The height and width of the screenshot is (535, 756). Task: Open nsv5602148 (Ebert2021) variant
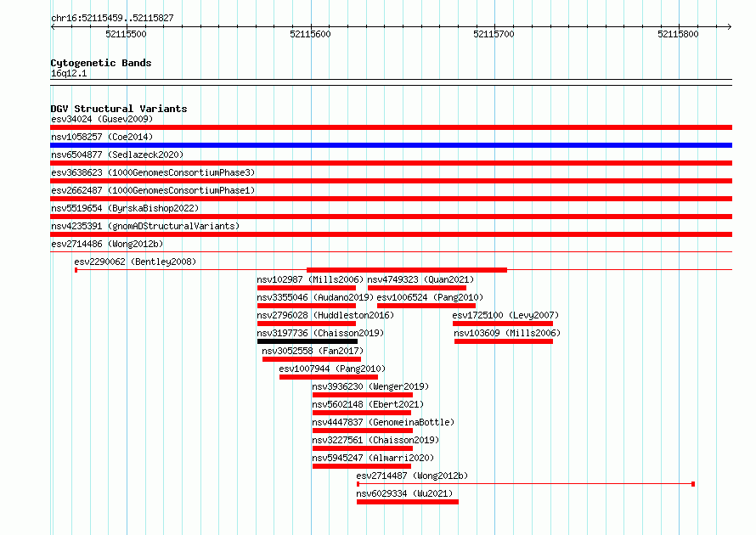368,404
